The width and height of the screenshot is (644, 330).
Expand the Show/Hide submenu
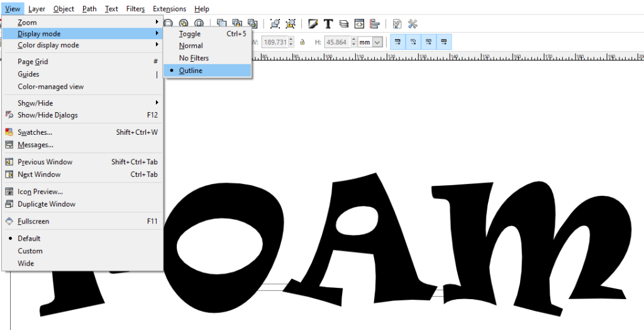click(82, 103)
